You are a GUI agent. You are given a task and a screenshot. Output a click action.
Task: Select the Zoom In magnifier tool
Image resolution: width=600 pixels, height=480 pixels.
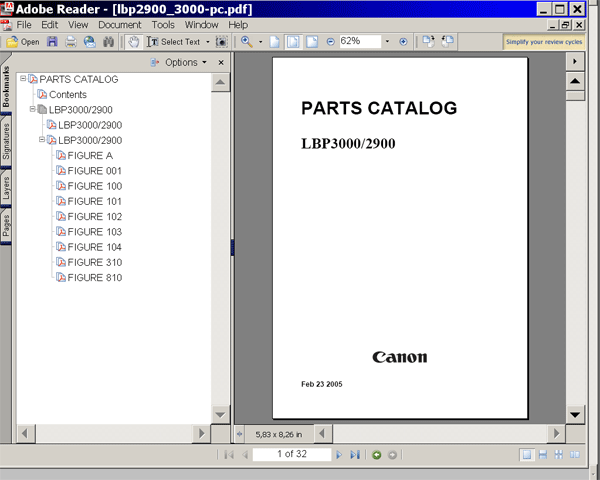247,41
